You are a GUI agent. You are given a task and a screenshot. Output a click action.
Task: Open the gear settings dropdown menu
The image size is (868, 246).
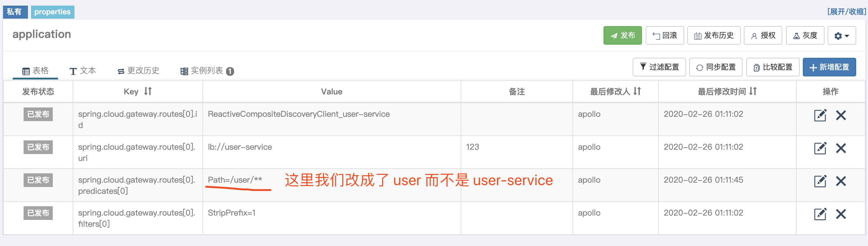point(841,35)
